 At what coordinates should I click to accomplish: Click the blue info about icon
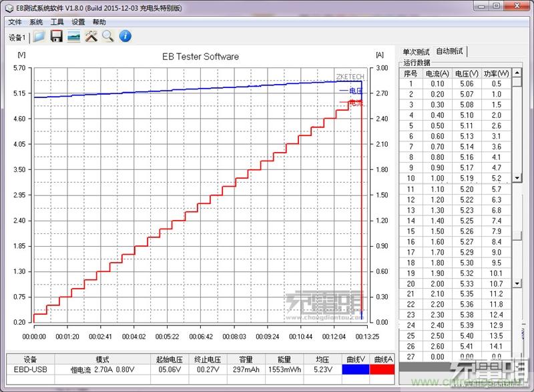(x=125, y=37)
